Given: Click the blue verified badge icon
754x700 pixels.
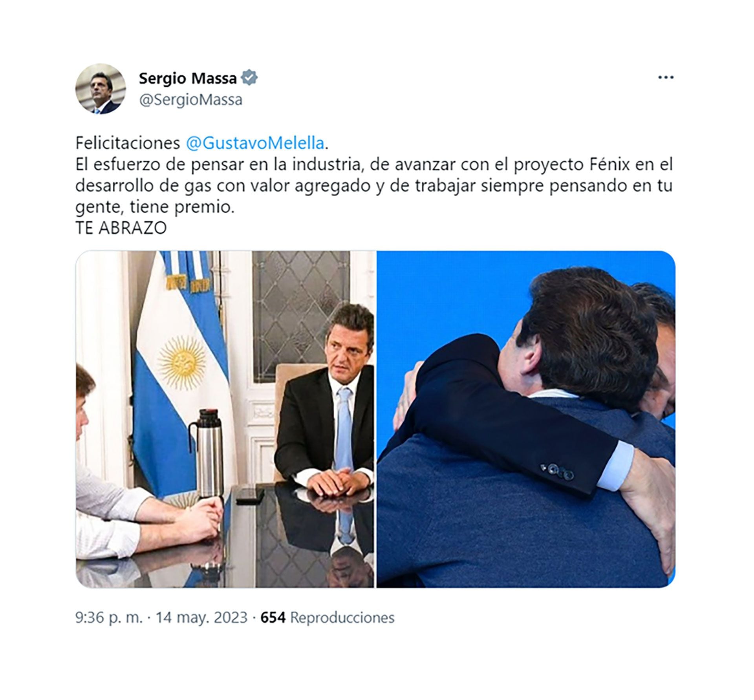Looking at the screenshot, I should (249, 78).
